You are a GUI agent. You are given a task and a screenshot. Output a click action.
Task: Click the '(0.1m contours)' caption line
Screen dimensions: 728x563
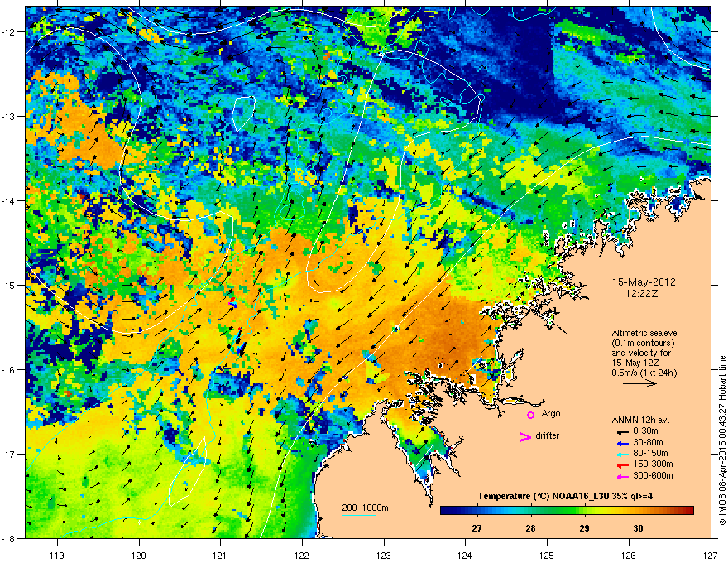point(643,343)
